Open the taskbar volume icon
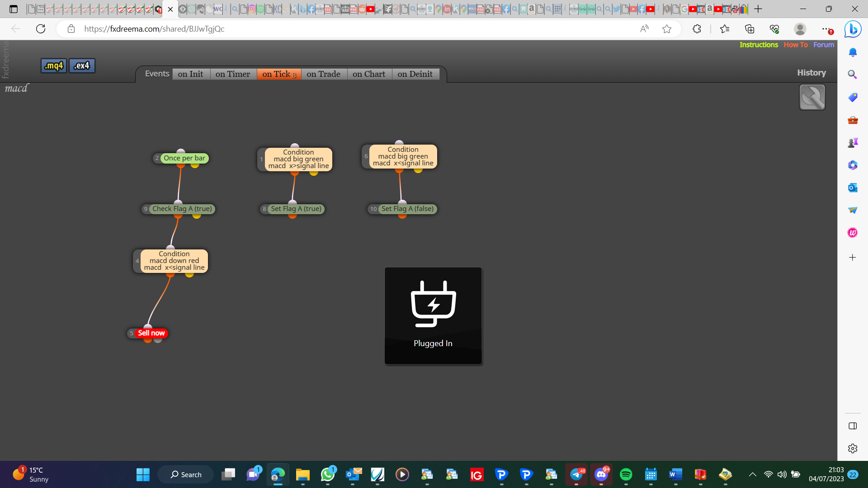868x488 pixels. (782, 474)
